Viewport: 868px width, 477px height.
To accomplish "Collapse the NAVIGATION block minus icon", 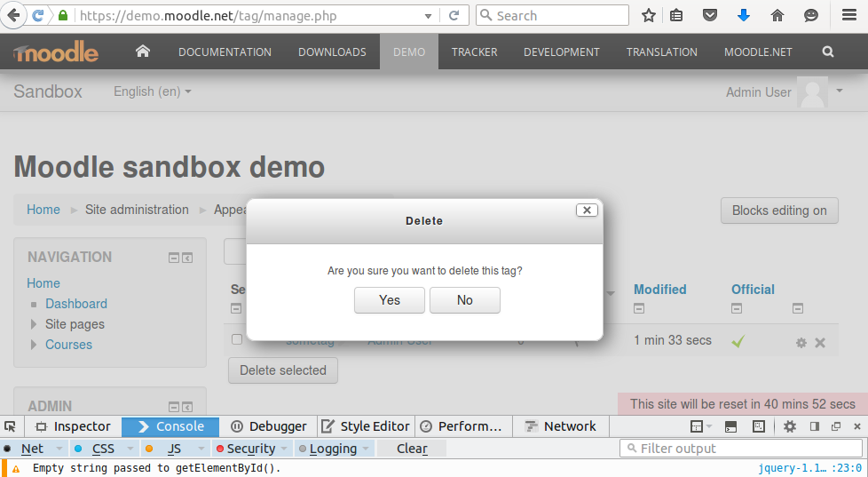I will point(174,258).
